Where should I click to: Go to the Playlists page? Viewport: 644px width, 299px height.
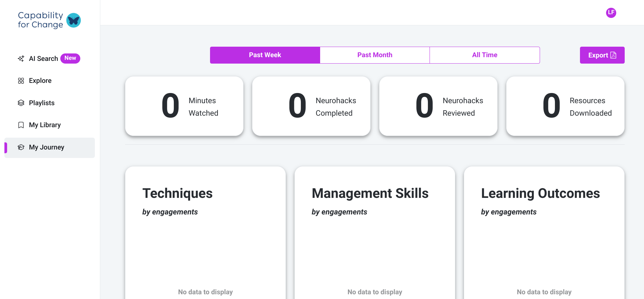pos(42,103)
